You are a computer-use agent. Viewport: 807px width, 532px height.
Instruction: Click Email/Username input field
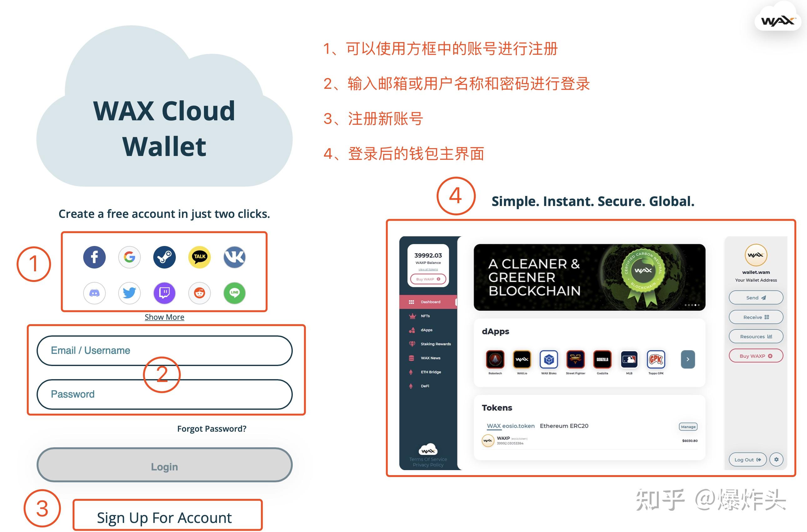coord(166,350)
